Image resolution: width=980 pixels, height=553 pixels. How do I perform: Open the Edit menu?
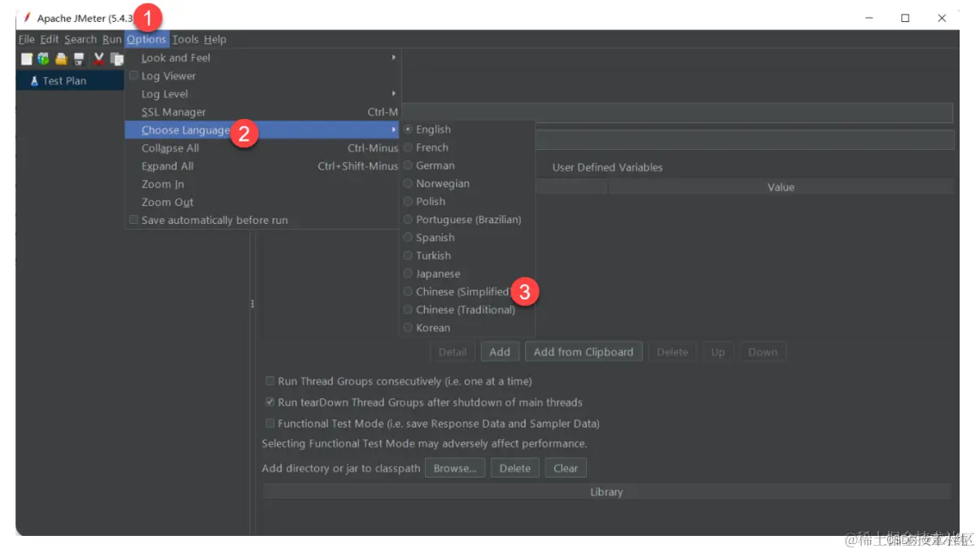tap(50, 39)
